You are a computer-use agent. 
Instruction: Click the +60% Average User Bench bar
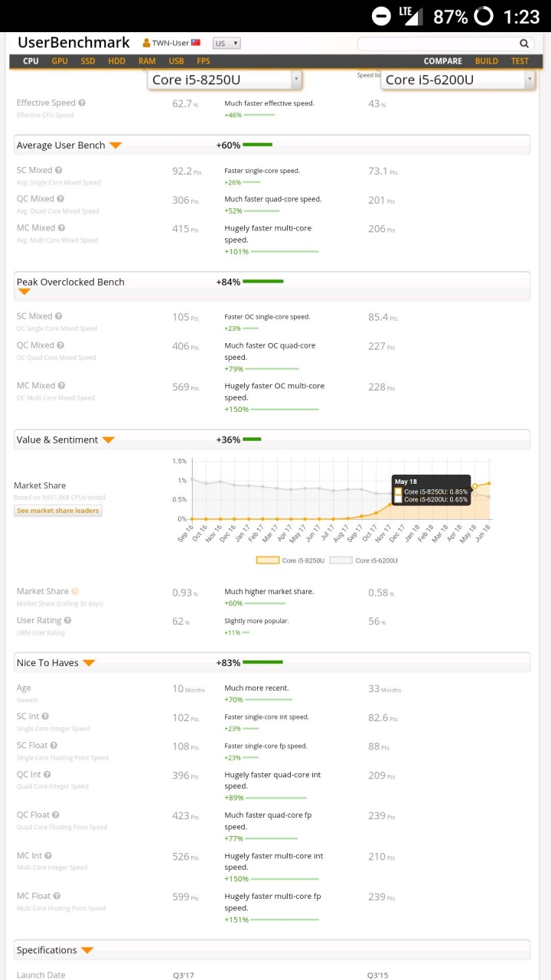(257, 145)
